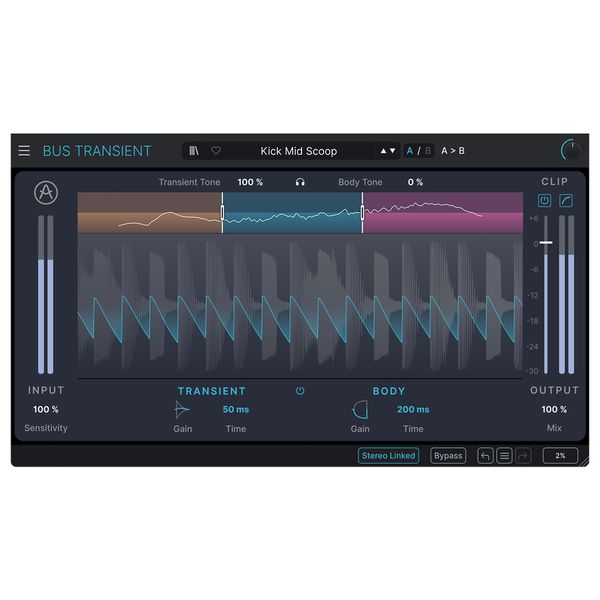The width and height of the screenshot is (600, 600).
Task: Toggle the headphones listen icon
Action: click(300, 182)
